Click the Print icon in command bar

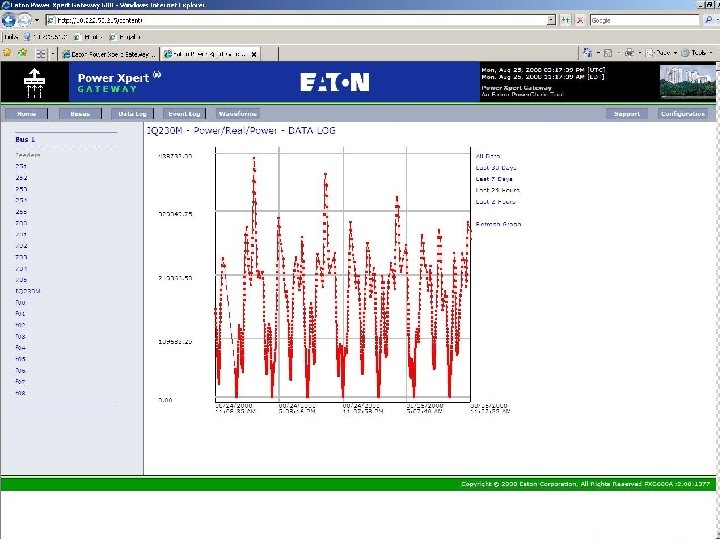(x=629, y=53)
